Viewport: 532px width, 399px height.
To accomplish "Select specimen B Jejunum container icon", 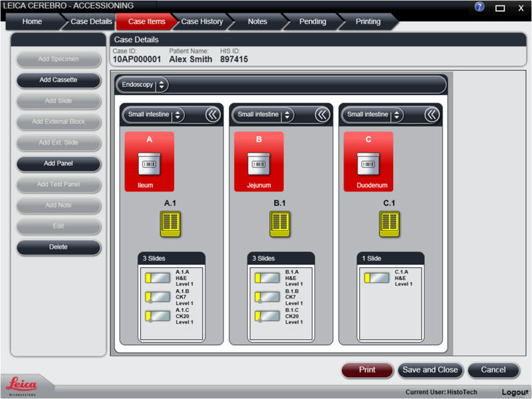I will tap(259, 163).
